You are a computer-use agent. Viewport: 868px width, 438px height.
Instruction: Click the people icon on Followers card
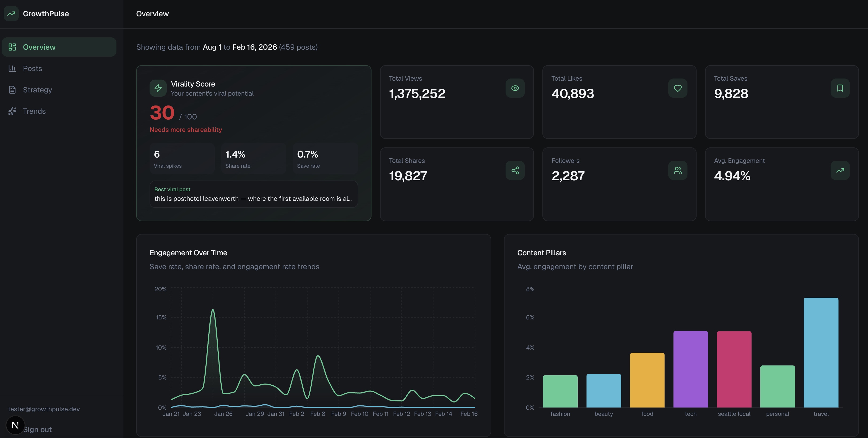click(x=678, y=170)
